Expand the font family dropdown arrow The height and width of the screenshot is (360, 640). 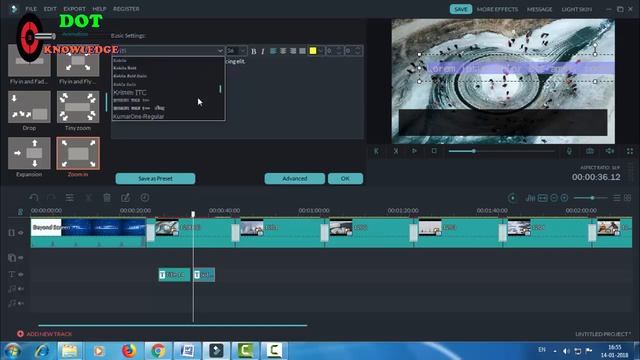[x=220, y=51]
